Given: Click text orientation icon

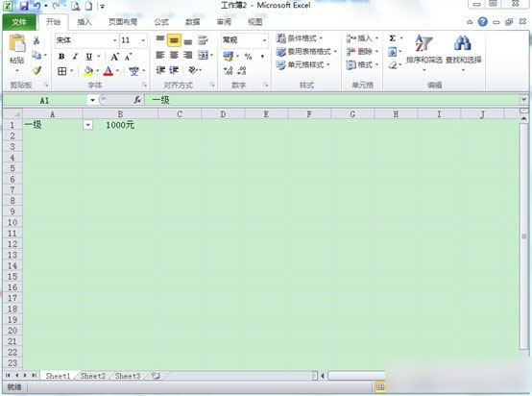Looking at the screenshot, I should [x=192, y=70].
